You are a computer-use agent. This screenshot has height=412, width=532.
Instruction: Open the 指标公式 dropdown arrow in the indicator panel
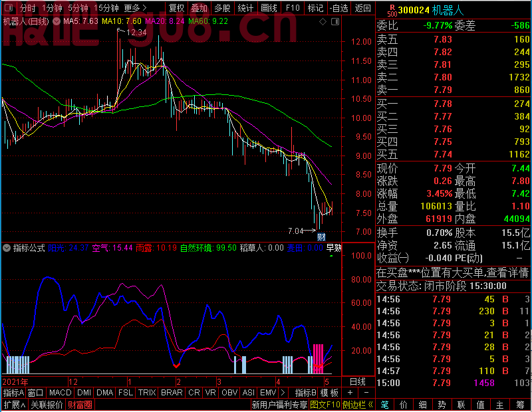click(x=7, y=248)
